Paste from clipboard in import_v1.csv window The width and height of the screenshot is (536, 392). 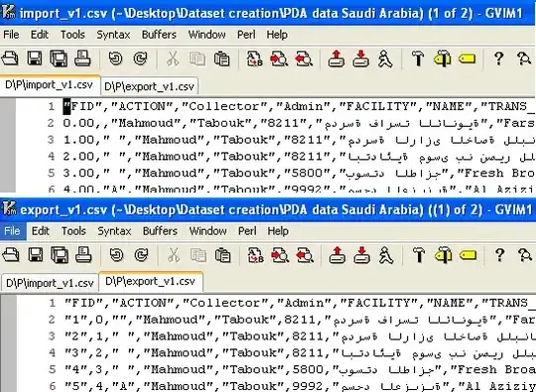pyautogui.click(x=222, y=59)
